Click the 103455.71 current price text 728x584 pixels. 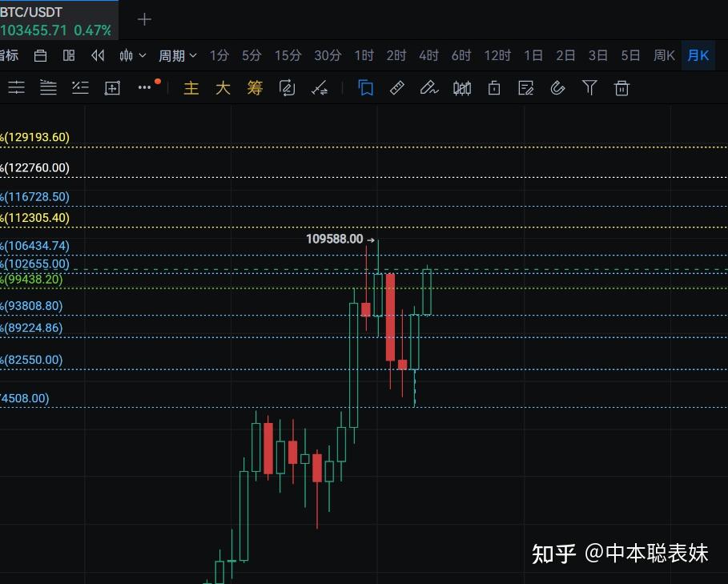click(34, 30)
